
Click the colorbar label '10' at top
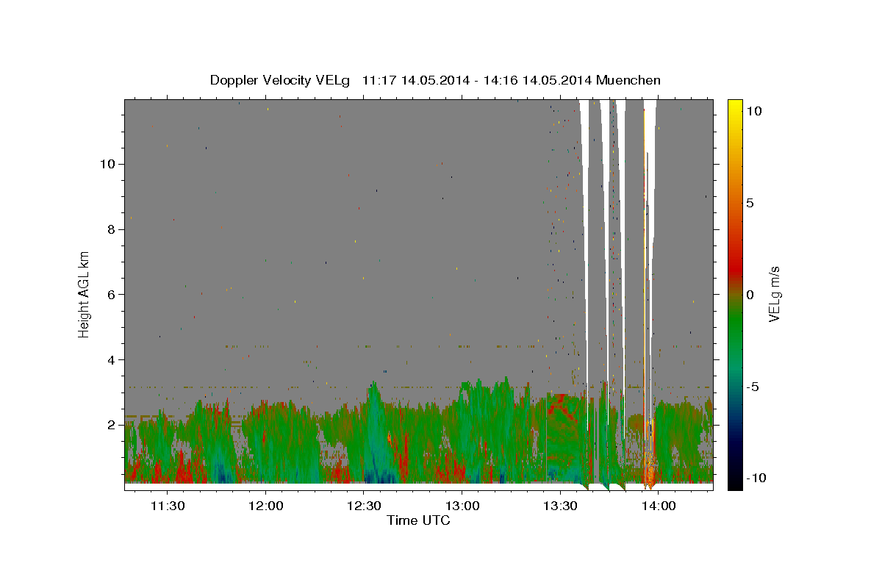pos(754,110)
